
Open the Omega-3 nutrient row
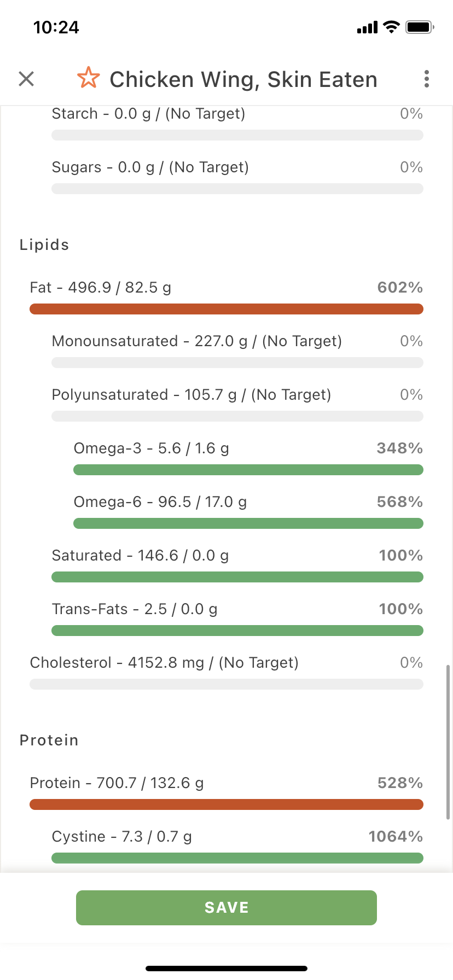click(x=248, y=458)
